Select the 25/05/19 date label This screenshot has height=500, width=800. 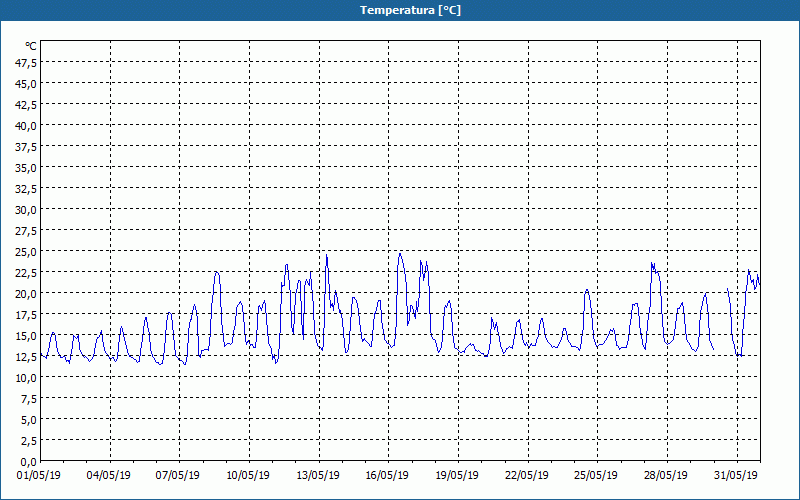[596, 476]
